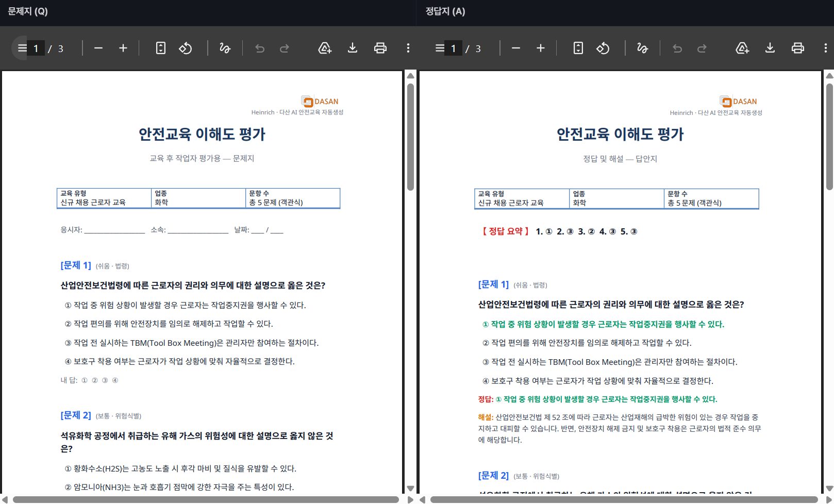Click 안전교육 이해도 평가 title in question sheet
Screen dimensions: 834x504
(202, 134)
